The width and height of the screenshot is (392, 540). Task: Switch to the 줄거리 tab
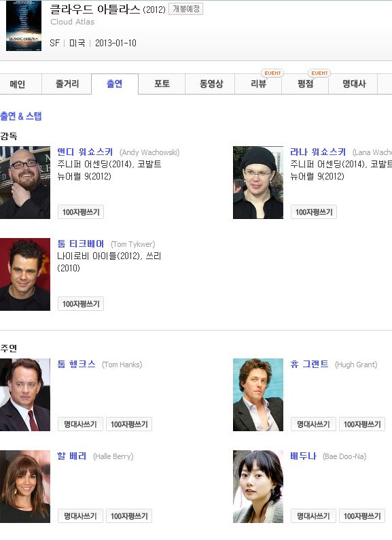tap(67, 84)
